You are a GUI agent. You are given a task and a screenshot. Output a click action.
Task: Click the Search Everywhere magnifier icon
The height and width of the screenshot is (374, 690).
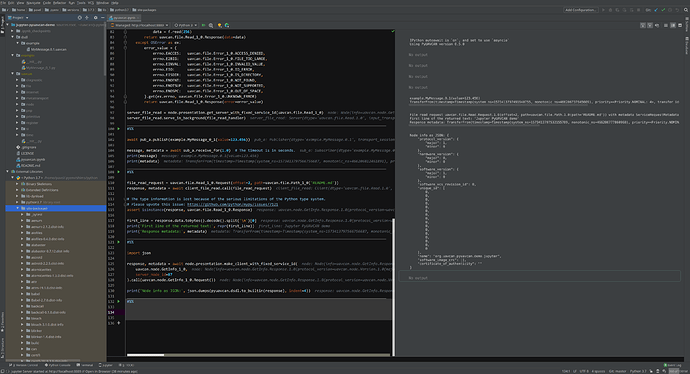[x=686, y=10]
